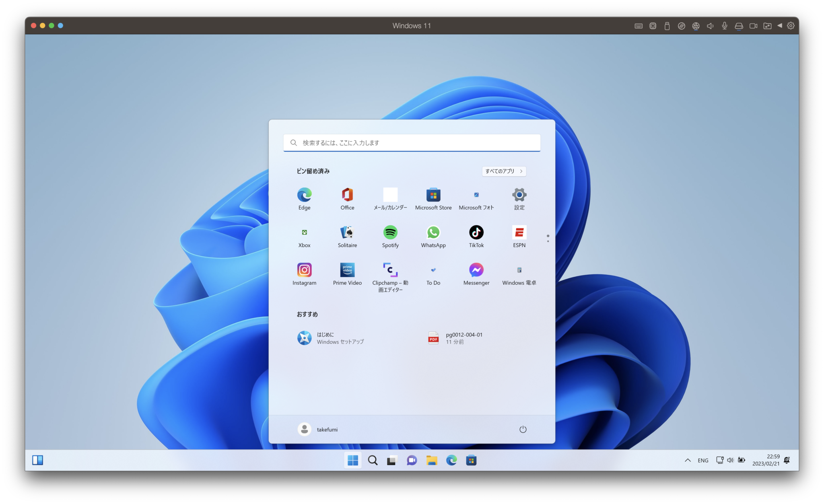Open the recommended pg0012-004-01 PDF
The width and height of the screenshot is (824, 504).
[x=455, y=338]
